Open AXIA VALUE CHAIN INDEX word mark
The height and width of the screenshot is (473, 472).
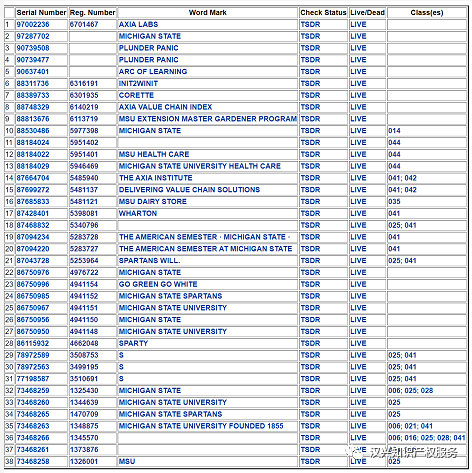pyautogui.click(x=165, y=107)
